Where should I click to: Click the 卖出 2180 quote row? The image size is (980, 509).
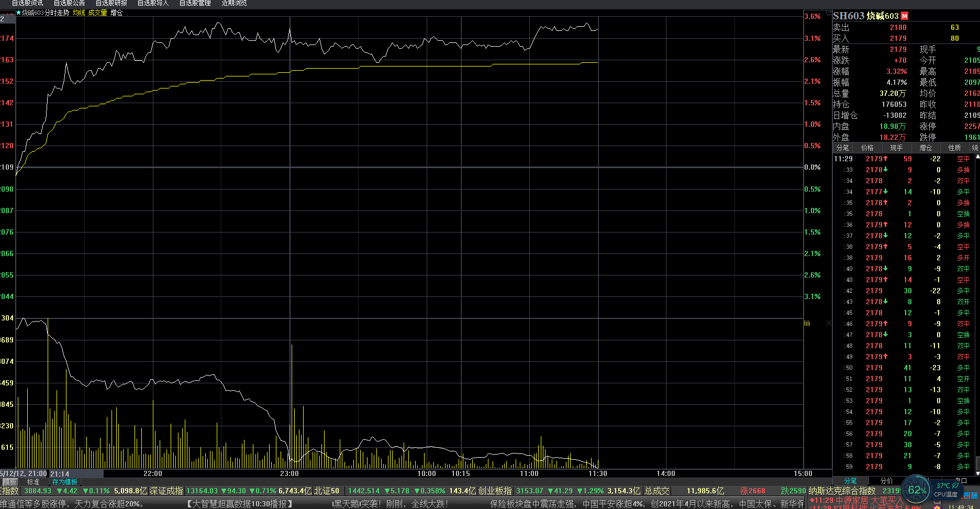(x=906, y=27)
